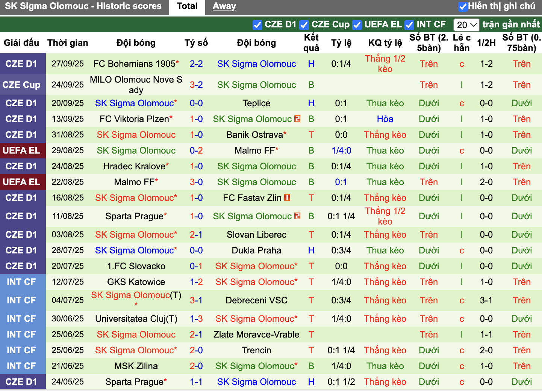Click the 'Giải đấu' column header
The height and width of the screenshot is (392, 542).
[21, 43]
